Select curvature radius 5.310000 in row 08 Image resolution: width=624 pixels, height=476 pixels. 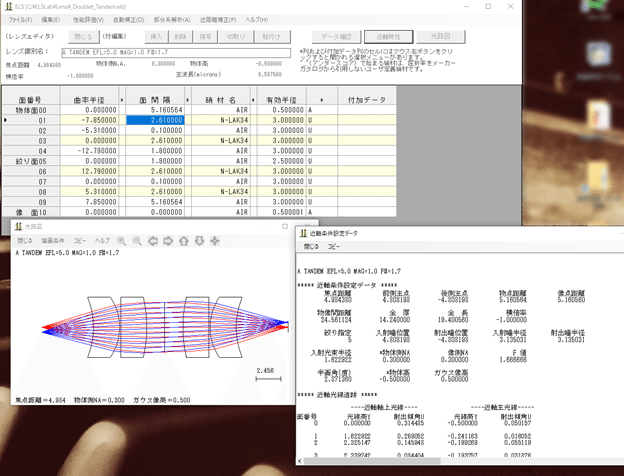[89, 192]
